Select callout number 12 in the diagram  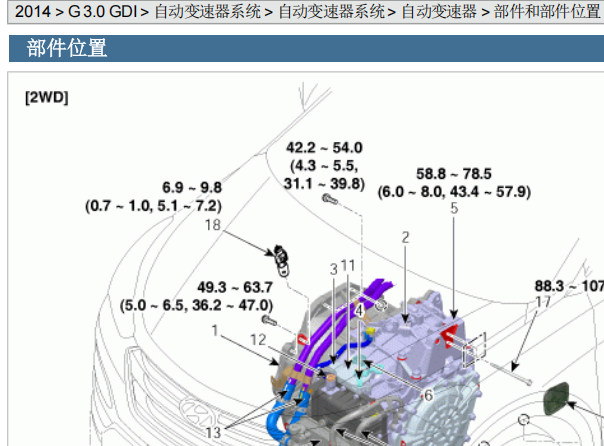(x=258, y=340)
